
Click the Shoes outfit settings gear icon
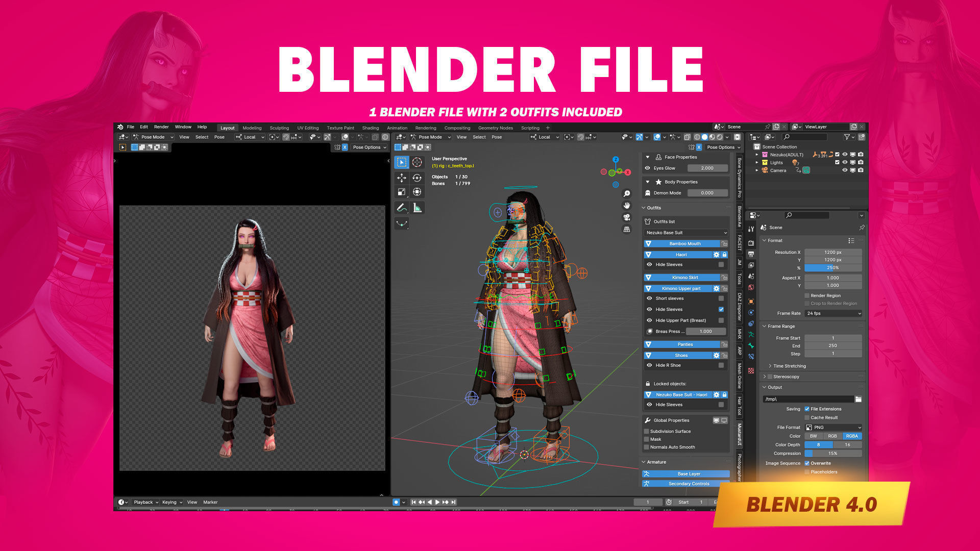(716, 356)
